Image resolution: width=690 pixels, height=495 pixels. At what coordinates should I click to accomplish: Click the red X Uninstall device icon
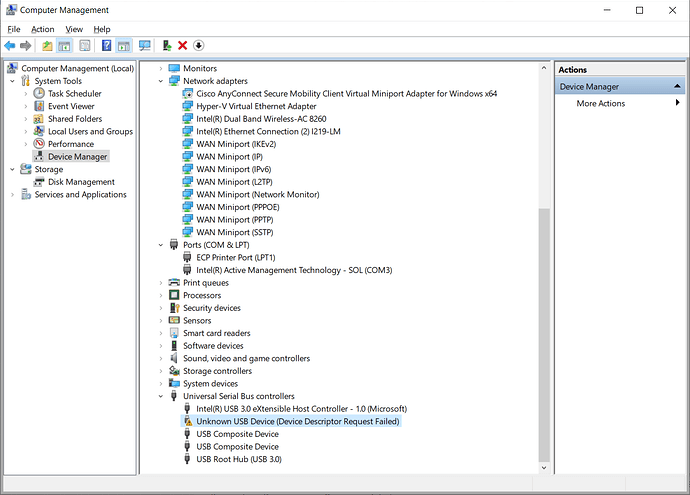point(183,45)
